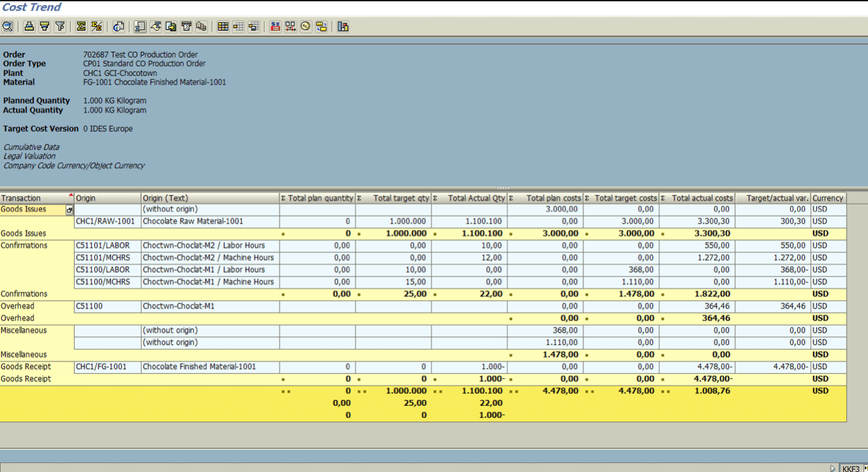The width and height of the screenshot is (868, 472).
Task: Click Choctwn-Choclat-M2 / Machine Hours cell
Action: [x=210, y=258]
